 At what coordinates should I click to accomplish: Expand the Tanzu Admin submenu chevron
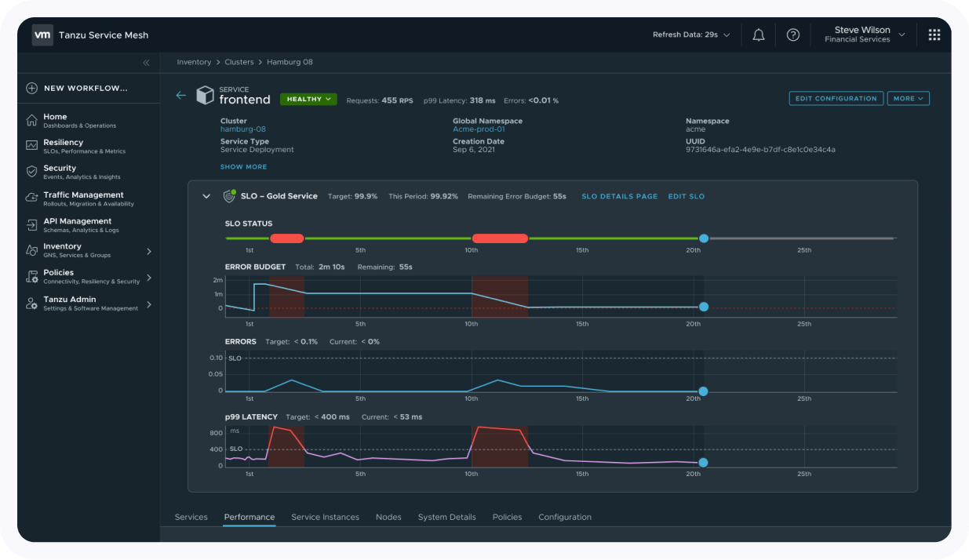coord(149,304)
